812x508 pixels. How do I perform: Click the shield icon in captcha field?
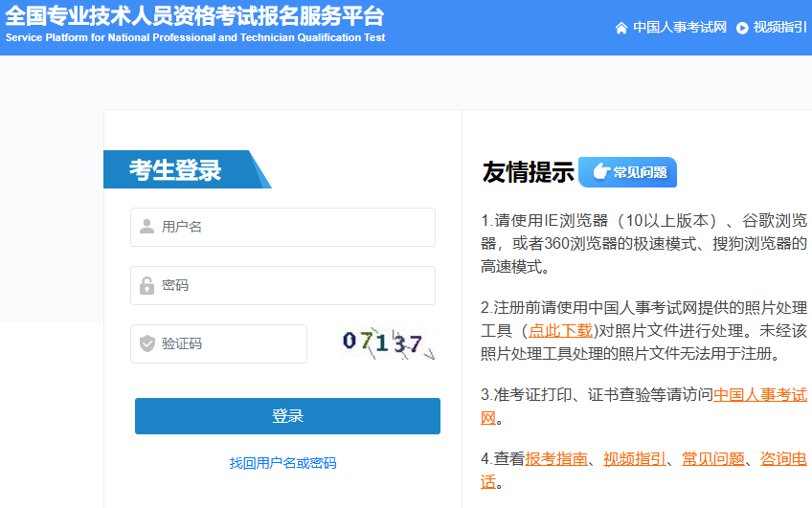(147, 343)
